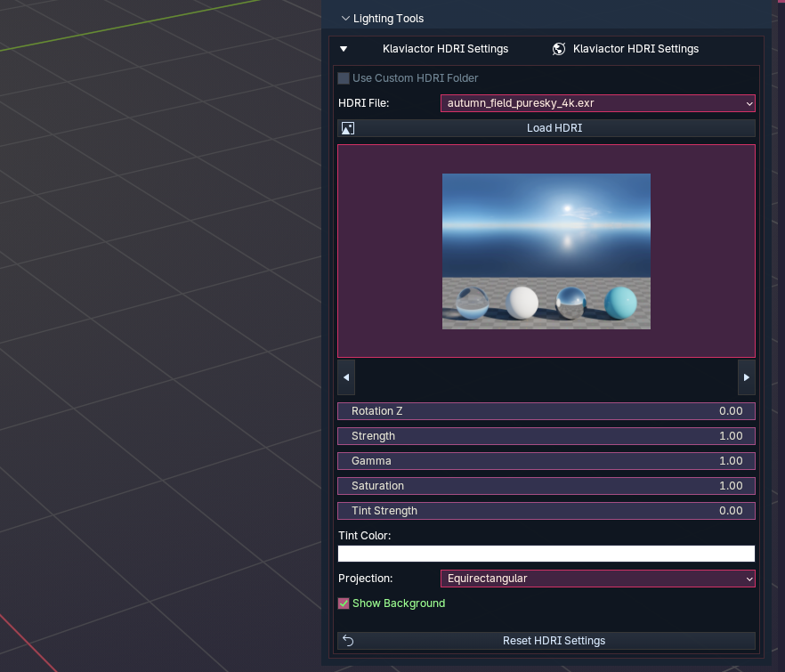Go to next HDRI with right arrow
Viewport: 785px width, 672px height.
coord(747,377)
